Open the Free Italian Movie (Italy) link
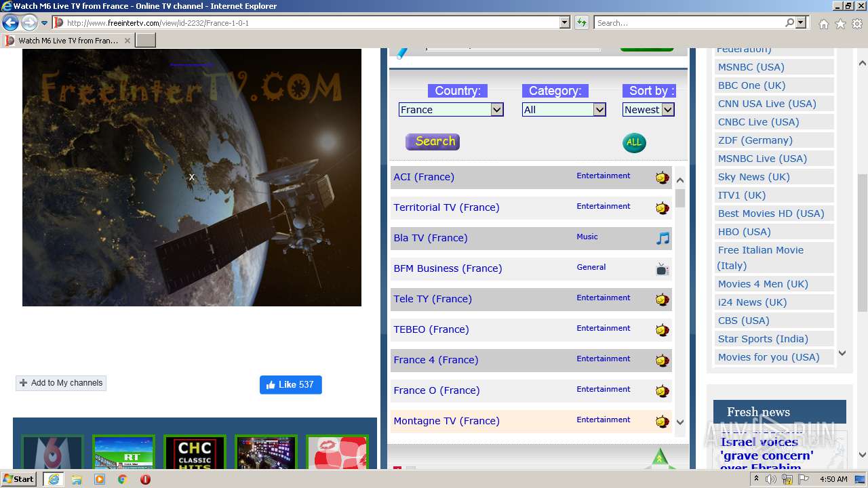 [x=760, y=258]
